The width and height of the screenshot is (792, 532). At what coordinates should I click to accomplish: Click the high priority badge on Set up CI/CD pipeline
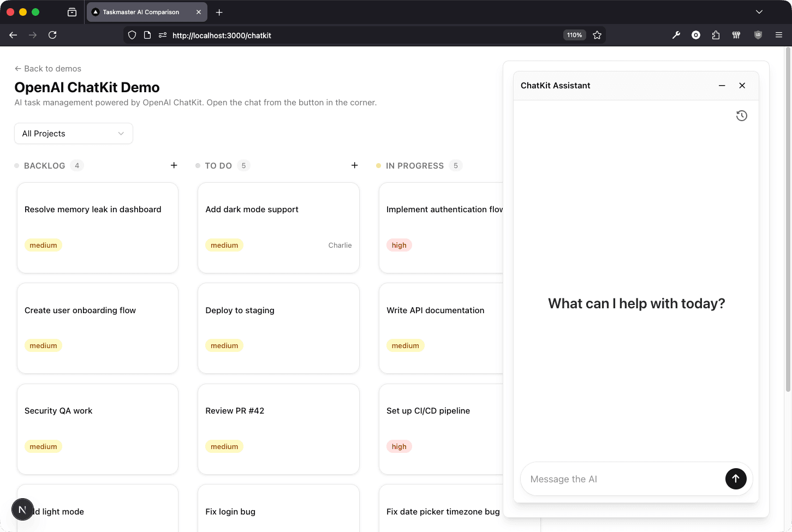tap(399, 446)
